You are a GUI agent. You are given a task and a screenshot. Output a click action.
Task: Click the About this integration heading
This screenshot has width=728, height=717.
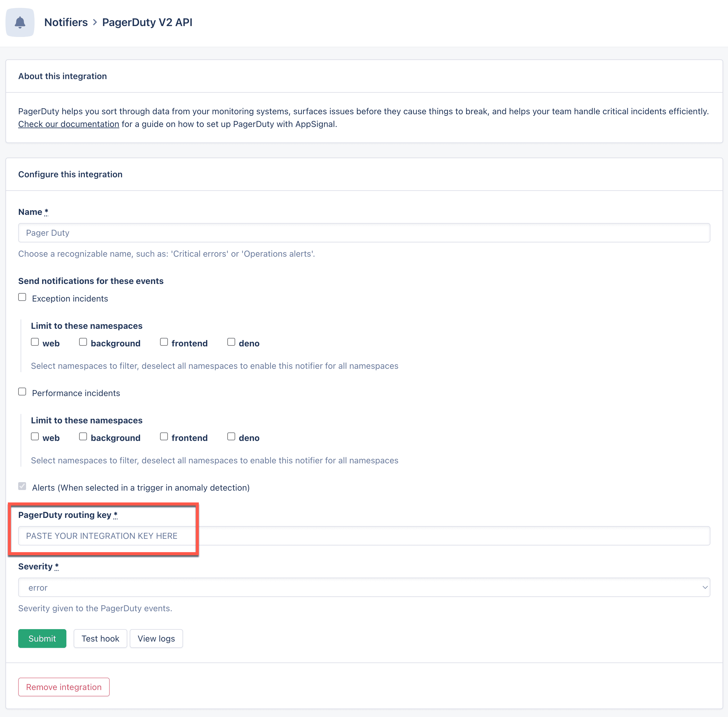click(x=62, y=76)
